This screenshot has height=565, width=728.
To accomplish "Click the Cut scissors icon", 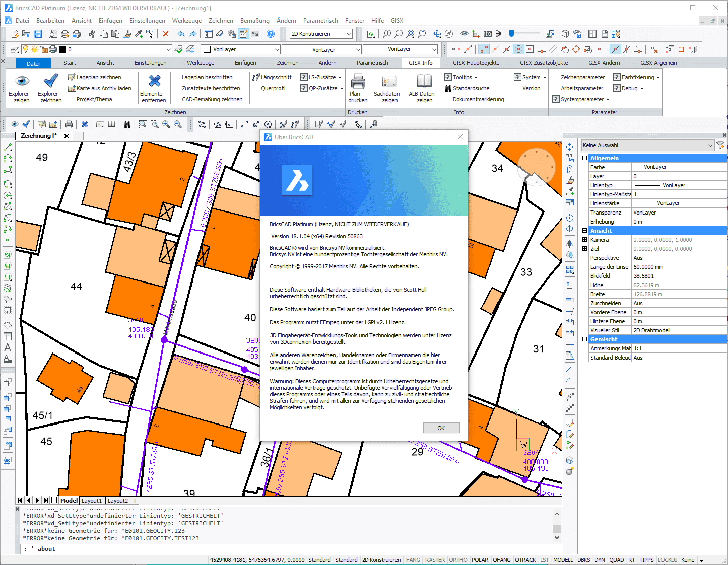I will [92, 34].
